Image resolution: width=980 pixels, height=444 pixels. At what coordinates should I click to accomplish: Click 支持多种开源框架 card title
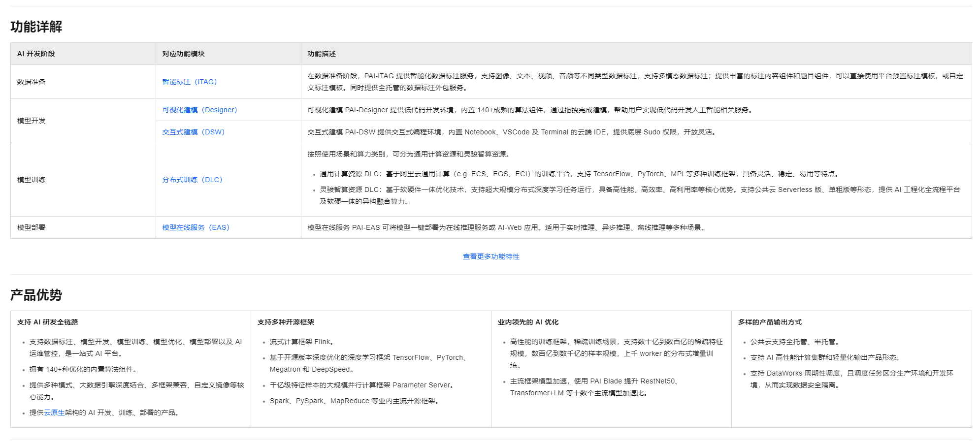[286, 322]
